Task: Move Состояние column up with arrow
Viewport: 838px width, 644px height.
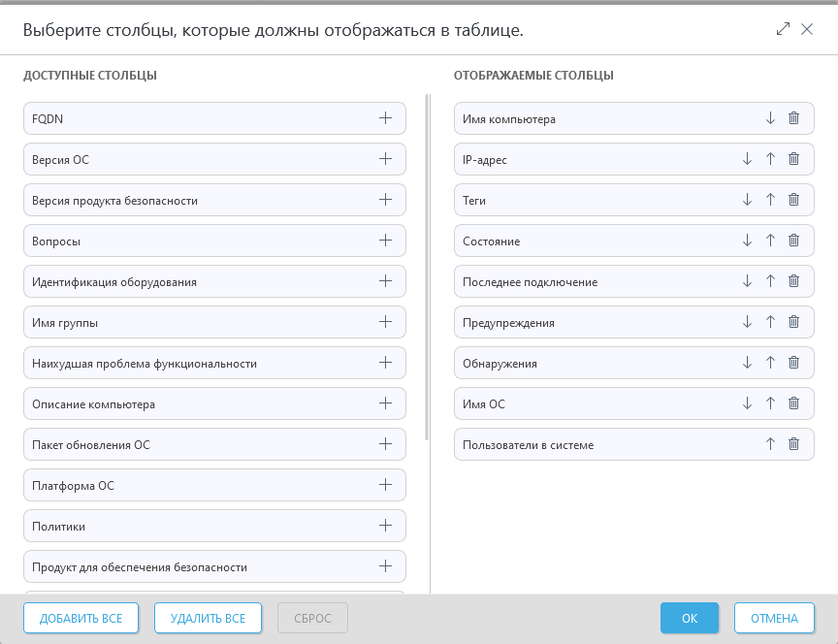Action: tap(770, 241)
